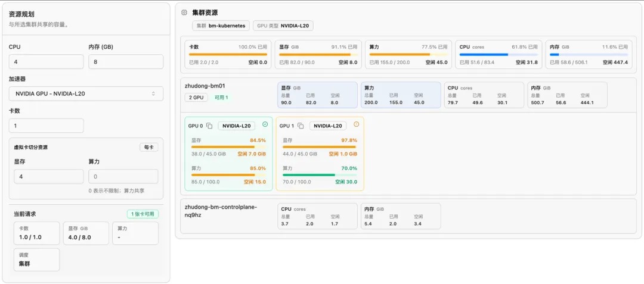Click the cluster 算力 77.5% usage bar
The height and width of the screenshot is (284, 644).
408,55
